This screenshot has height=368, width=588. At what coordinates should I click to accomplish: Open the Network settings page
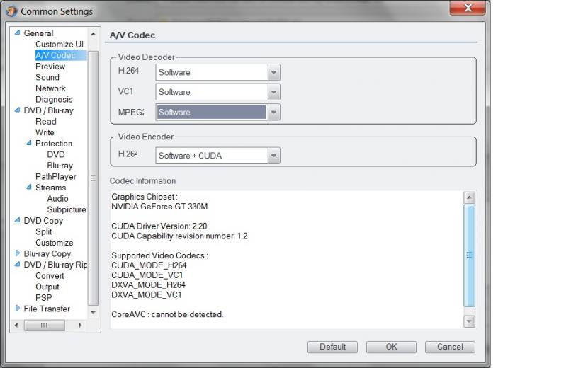click(x=50, y=88)
